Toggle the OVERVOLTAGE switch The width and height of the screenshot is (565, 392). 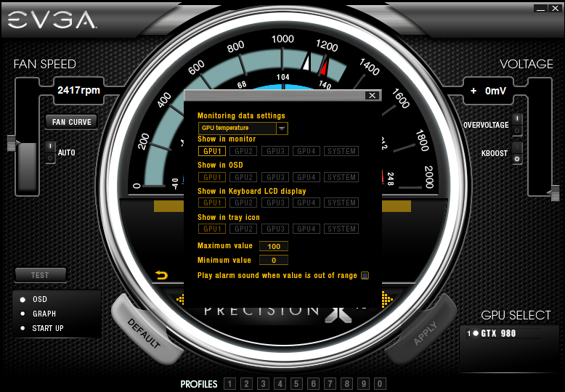[517, 125]
